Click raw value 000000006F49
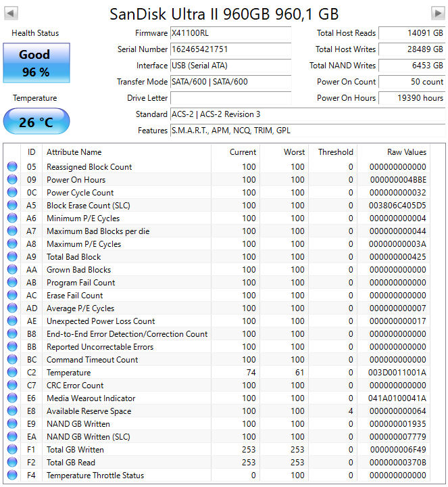This screenshot has width=448, height=487. (x=398, y=450)
